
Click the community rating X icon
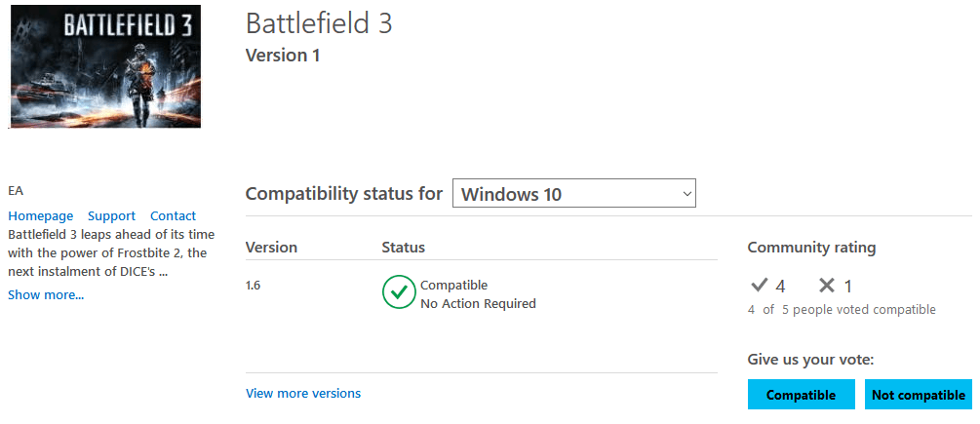(x=827, y=286)
